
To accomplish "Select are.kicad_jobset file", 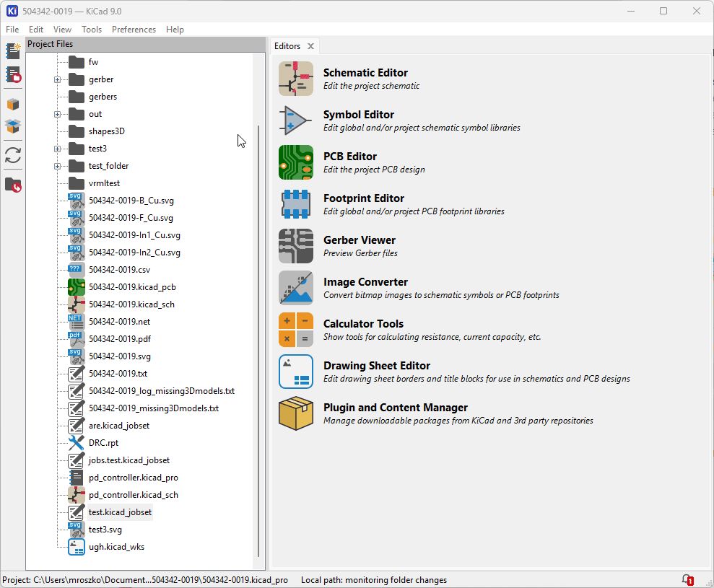I will [x=119, y=426].
